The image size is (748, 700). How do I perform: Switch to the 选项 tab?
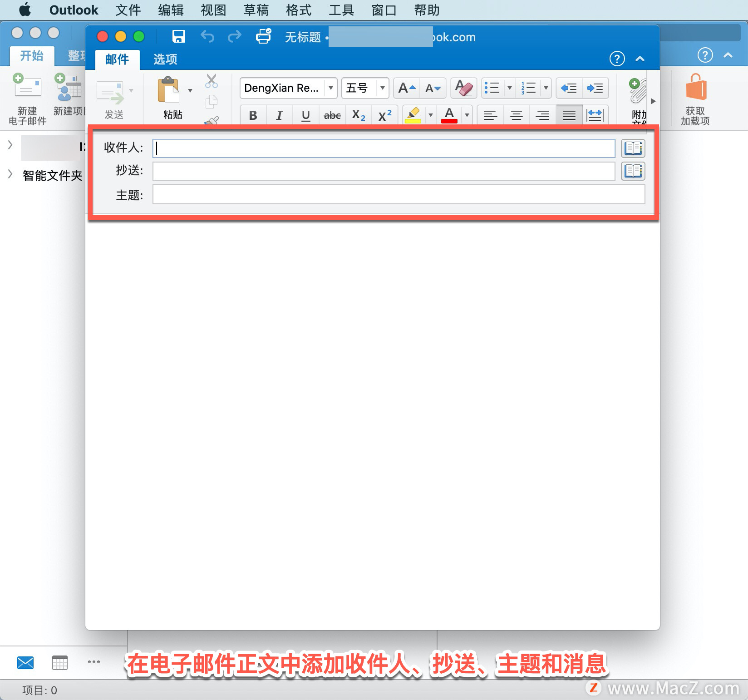click(165, 59)
